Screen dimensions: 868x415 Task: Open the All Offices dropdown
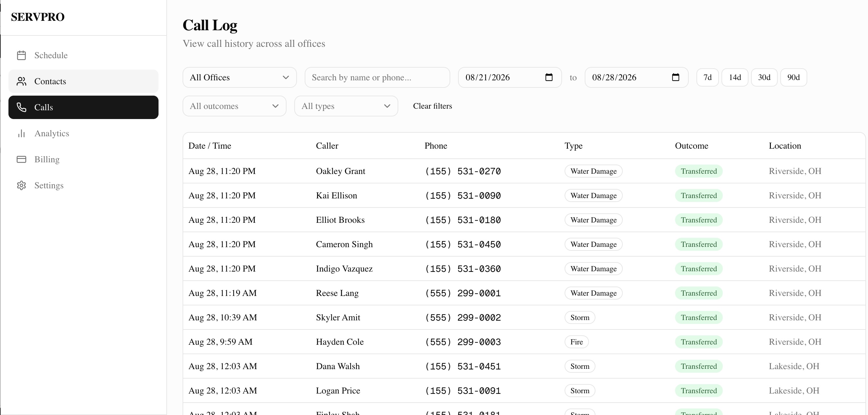pos(239,78)
